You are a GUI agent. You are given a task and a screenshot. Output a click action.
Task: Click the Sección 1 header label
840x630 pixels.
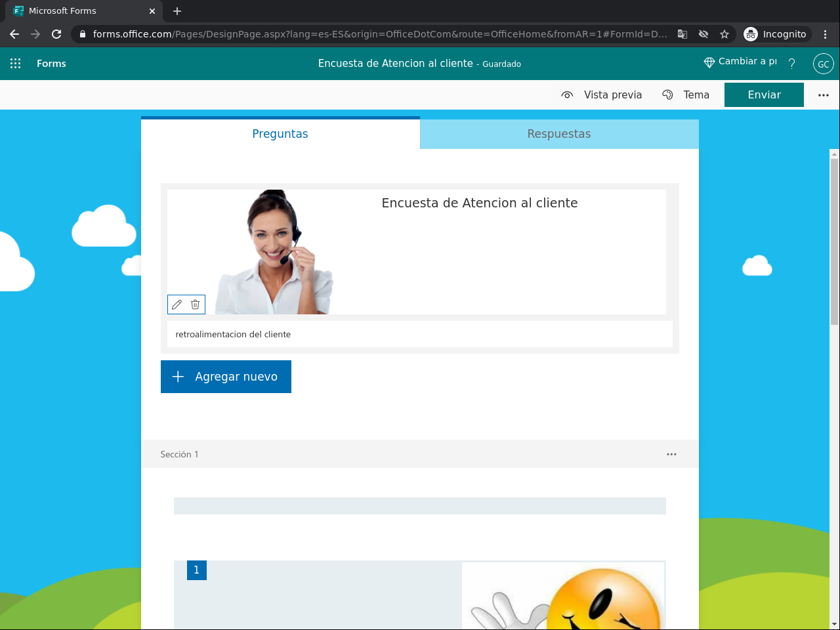click(179, 454)
